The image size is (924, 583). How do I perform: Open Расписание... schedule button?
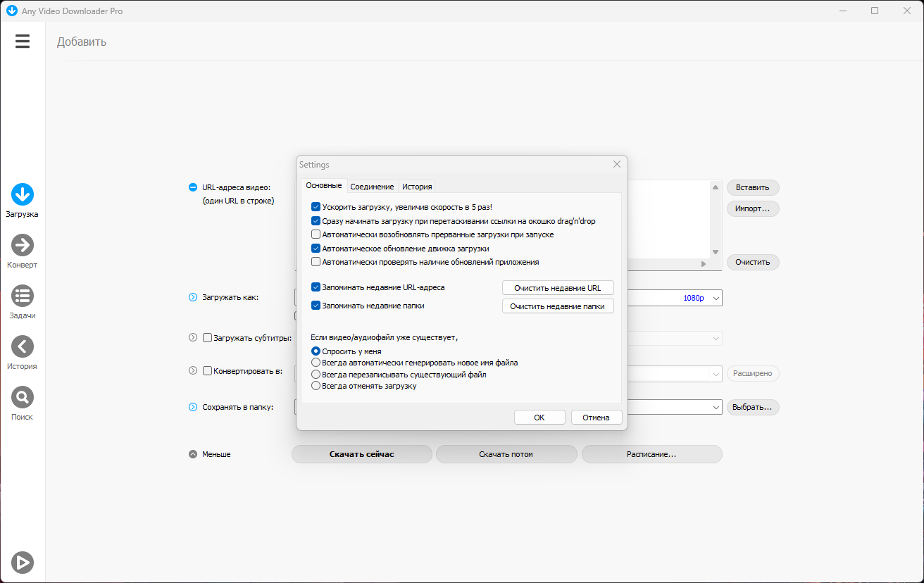[x=651, y=454]
